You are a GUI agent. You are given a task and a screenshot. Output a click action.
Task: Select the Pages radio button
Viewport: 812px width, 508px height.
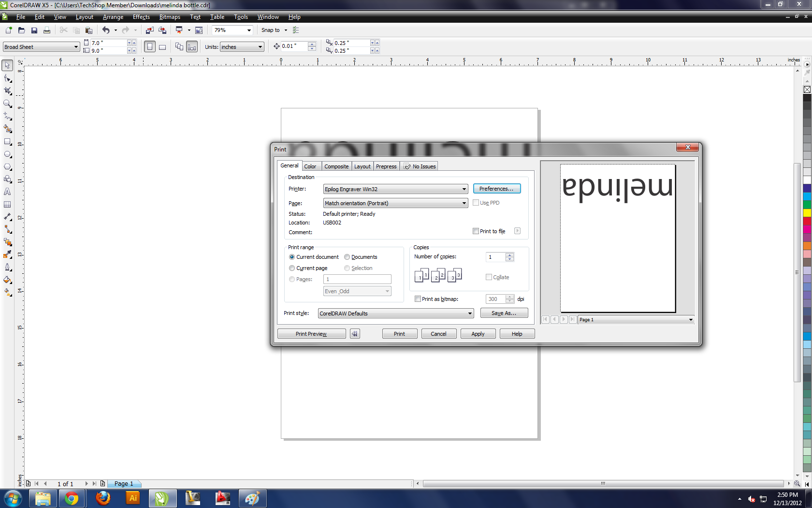292,279
